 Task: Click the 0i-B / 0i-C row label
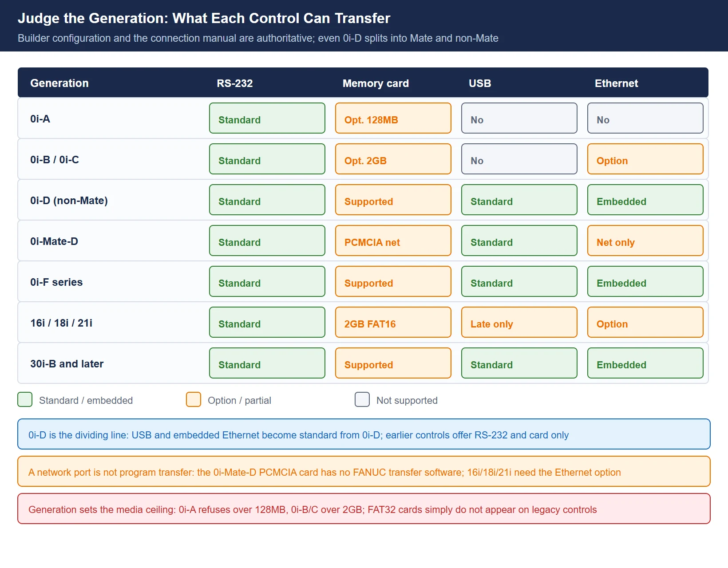(55, 160)
